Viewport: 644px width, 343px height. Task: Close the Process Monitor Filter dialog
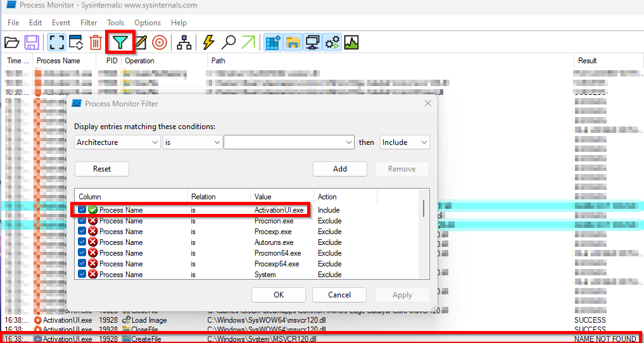point(428,104)
